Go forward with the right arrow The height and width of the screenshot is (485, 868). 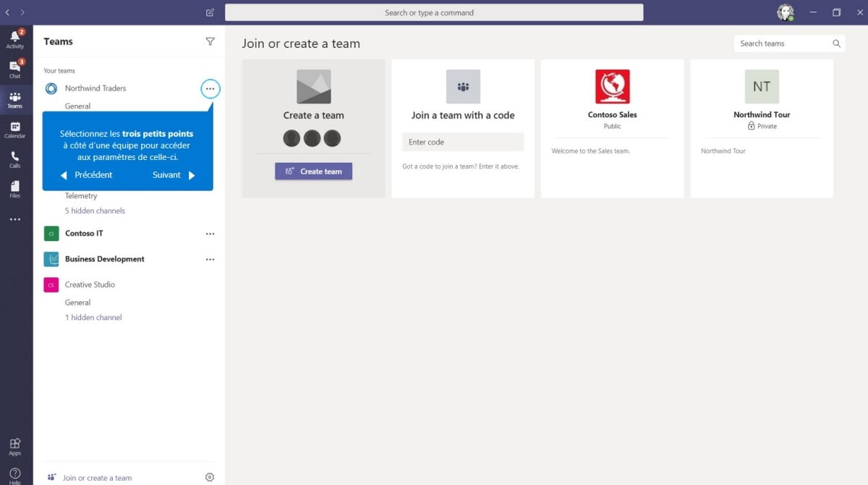(22, 12)
